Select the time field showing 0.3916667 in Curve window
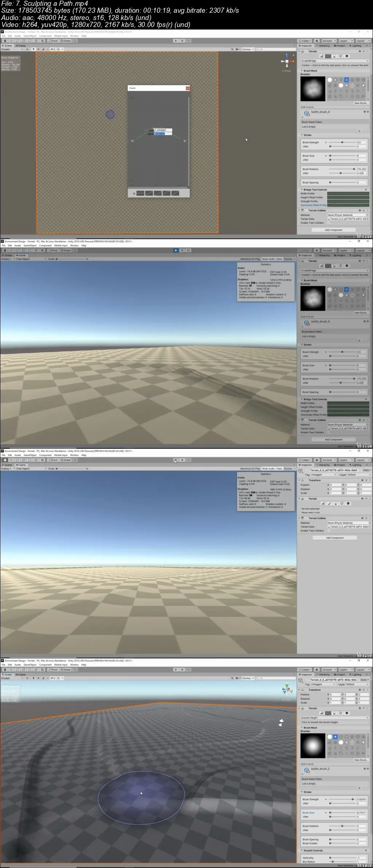This screenshot has width=373, height=868. pyautogui.click(x=162, y=130)
